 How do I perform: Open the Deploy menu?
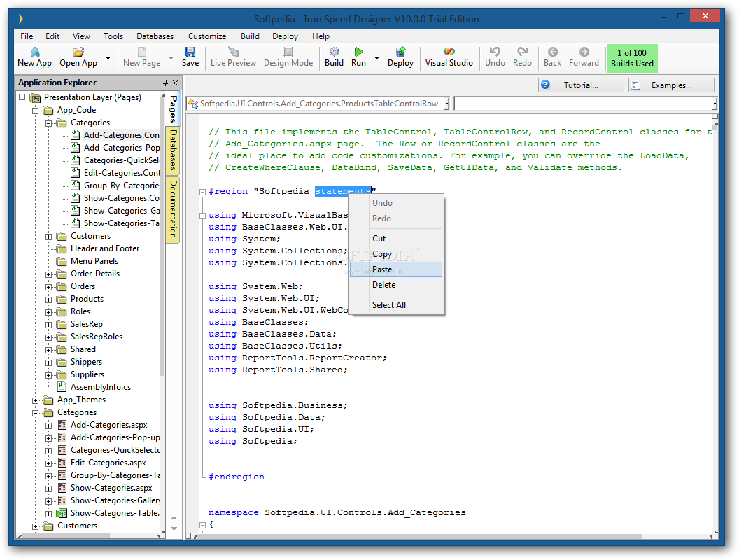285,36
